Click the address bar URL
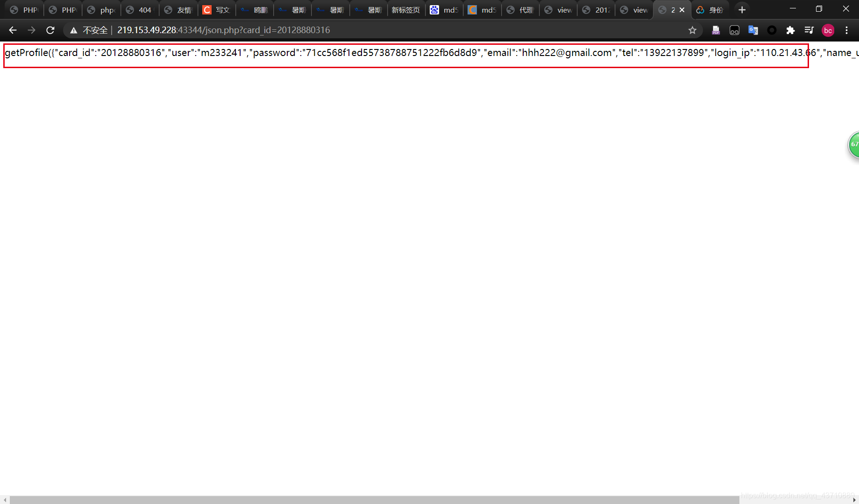The image size is (859, 504). [x=223, y=30]
